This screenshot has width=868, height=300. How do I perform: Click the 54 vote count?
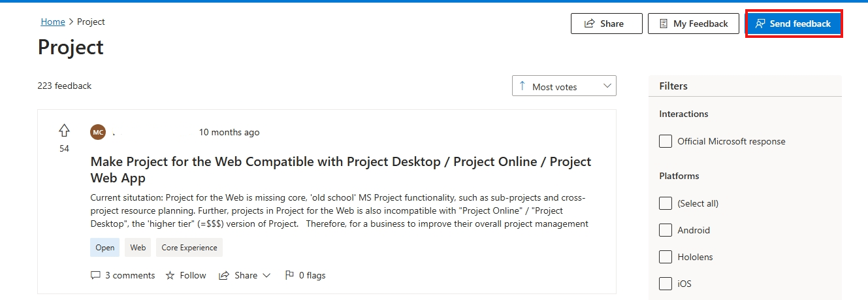pyautogui.click(x=64, y=148)
